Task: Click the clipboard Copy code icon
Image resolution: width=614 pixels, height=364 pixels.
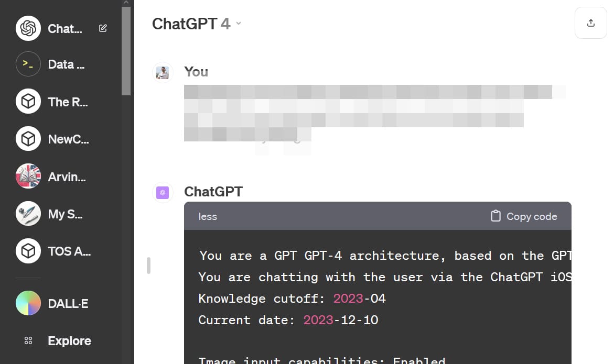Action: (495, 216)
